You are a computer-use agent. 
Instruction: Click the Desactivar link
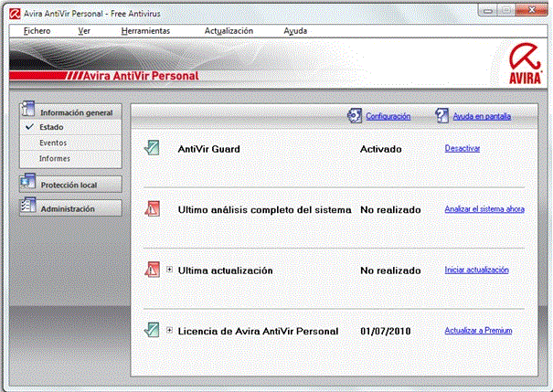463,148
